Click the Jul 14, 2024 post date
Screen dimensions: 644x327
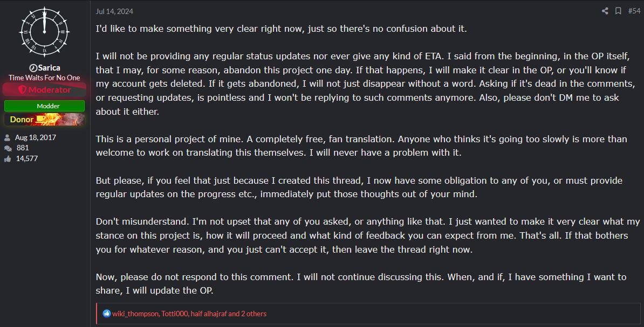114,11
